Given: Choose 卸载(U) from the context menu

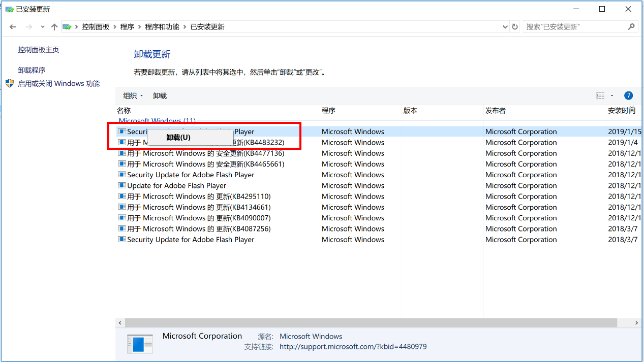Looking at the screenshot, I should coord(178,138).
